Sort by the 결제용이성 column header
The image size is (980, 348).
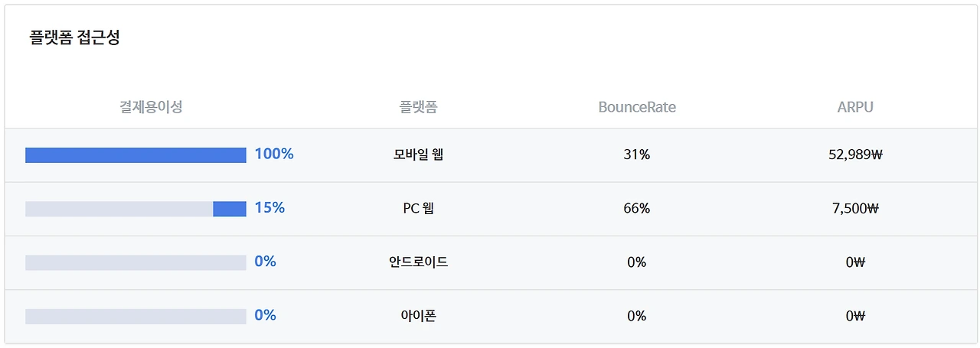tap(151, 107)
